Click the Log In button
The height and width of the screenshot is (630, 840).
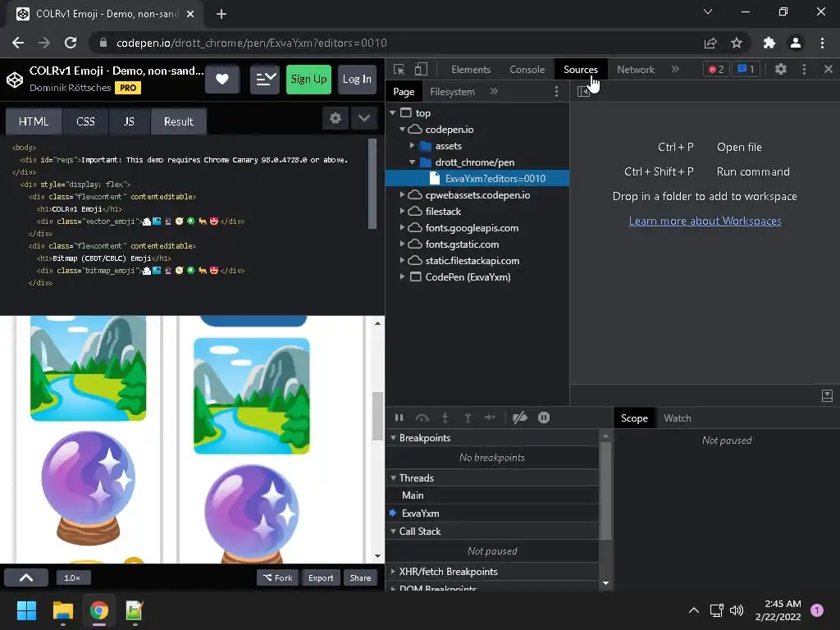tap(357, 80)
